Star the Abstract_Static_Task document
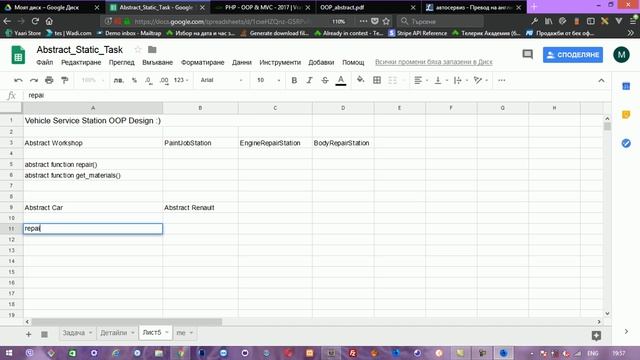Viewport: 640px width, 360px height. click(138, 49)
